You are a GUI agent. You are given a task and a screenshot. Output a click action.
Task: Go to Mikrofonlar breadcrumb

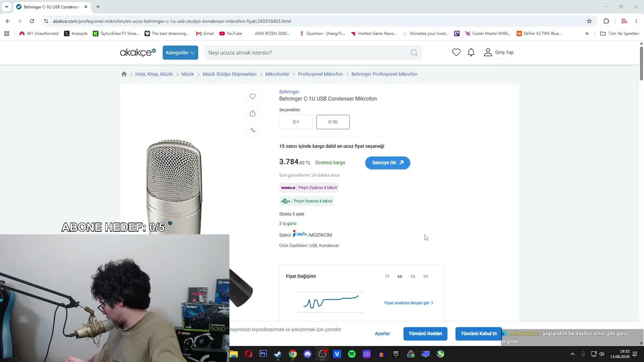point(277,74)
